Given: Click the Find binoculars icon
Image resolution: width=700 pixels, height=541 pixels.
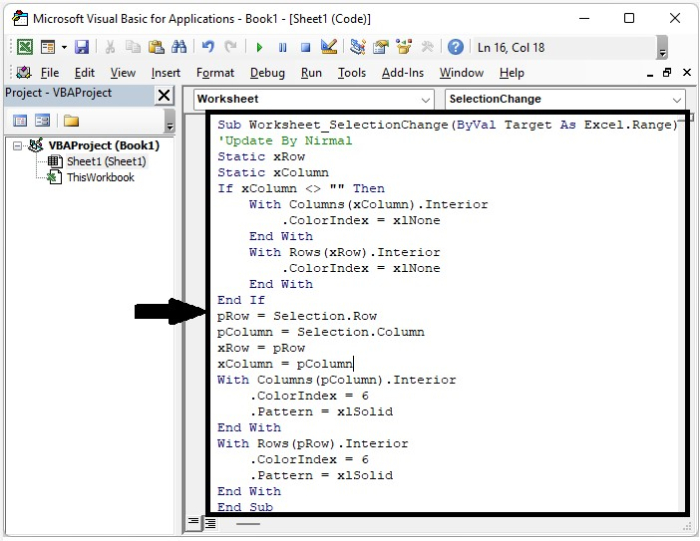Looking at the screenshot, I should point(179,47).
